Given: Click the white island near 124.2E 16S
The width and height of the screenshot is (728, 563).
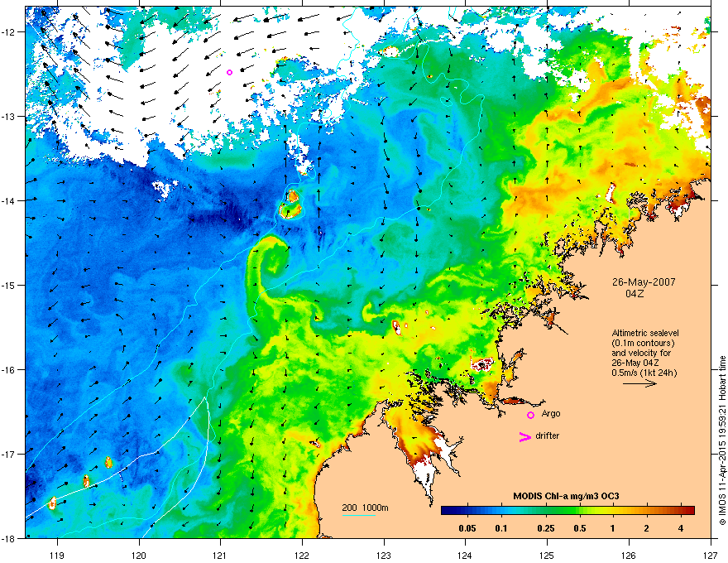Looking at the screenshot, I should point(482,363).
